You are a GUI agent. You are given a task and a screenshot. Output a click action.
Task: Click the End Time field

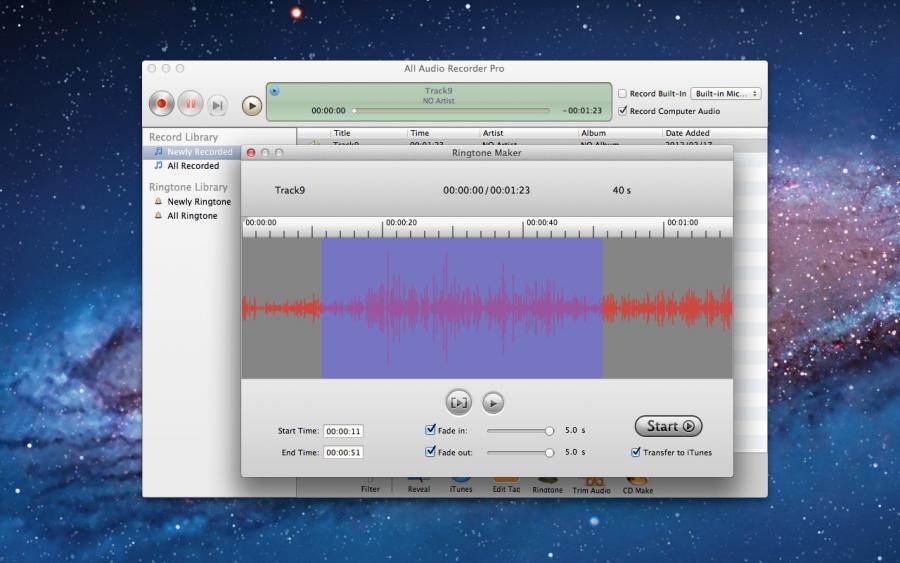click(343, 452)
